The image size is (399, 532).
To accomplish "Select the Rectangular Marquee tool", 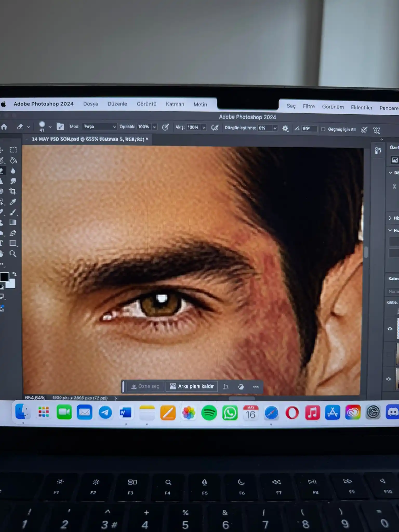I will 13,150.
